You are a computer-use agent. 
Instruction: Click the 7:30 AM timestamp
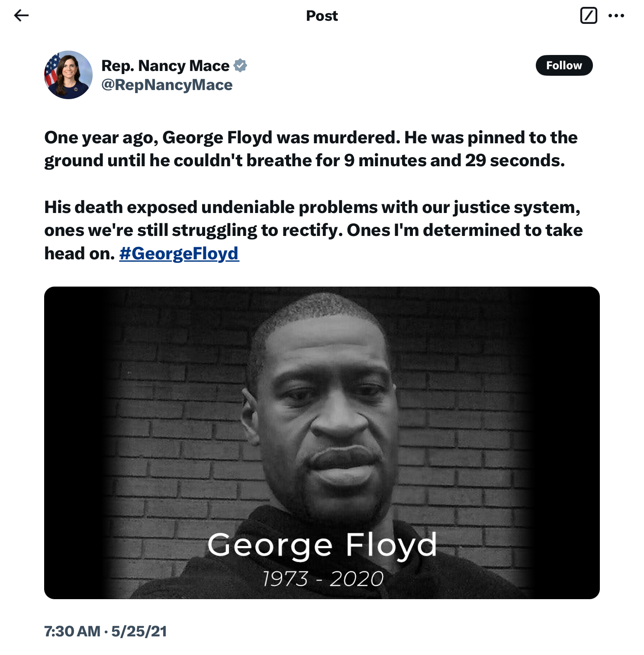[x=72, y=631]
